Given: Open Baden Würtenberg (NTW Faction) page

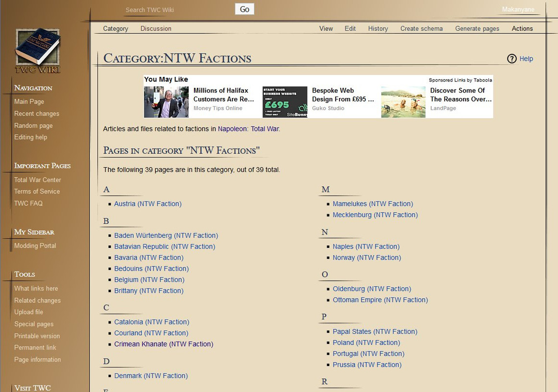Looking at the screenshot, I should click(166, 235).
